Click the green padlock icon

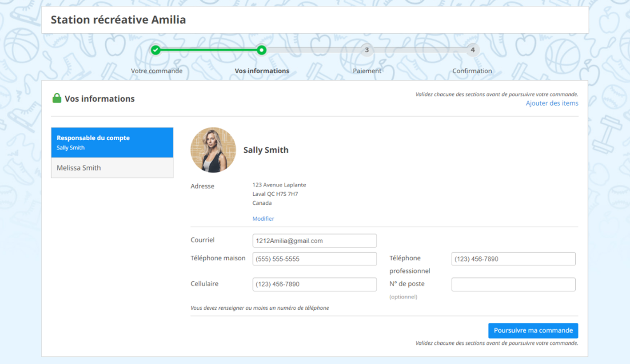coord(57,99)
